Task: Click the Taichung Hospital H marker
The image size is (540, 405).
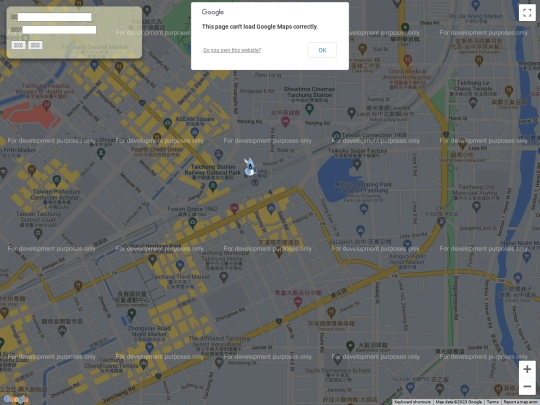Action: click(46, 105)
